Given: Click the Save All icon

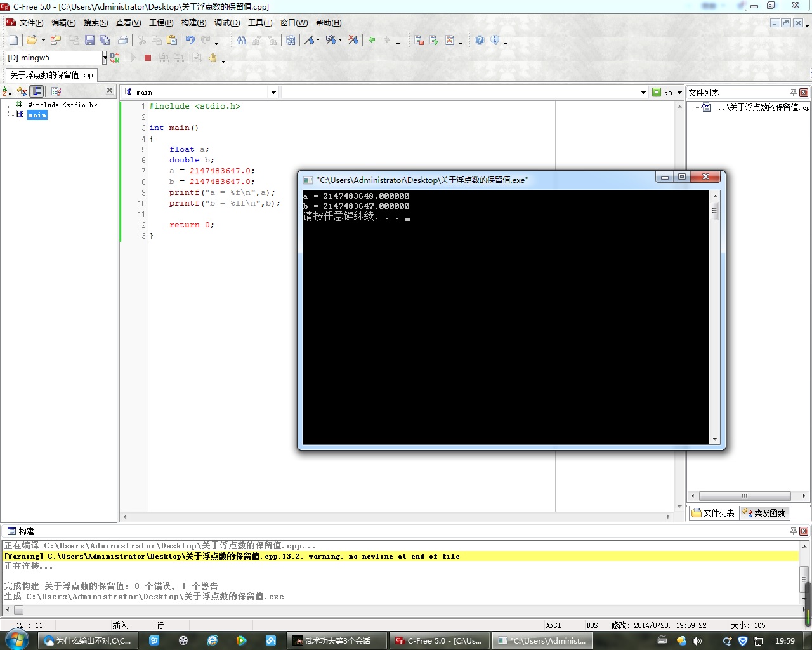Looking at the screenshot, I should click(105, 40).
